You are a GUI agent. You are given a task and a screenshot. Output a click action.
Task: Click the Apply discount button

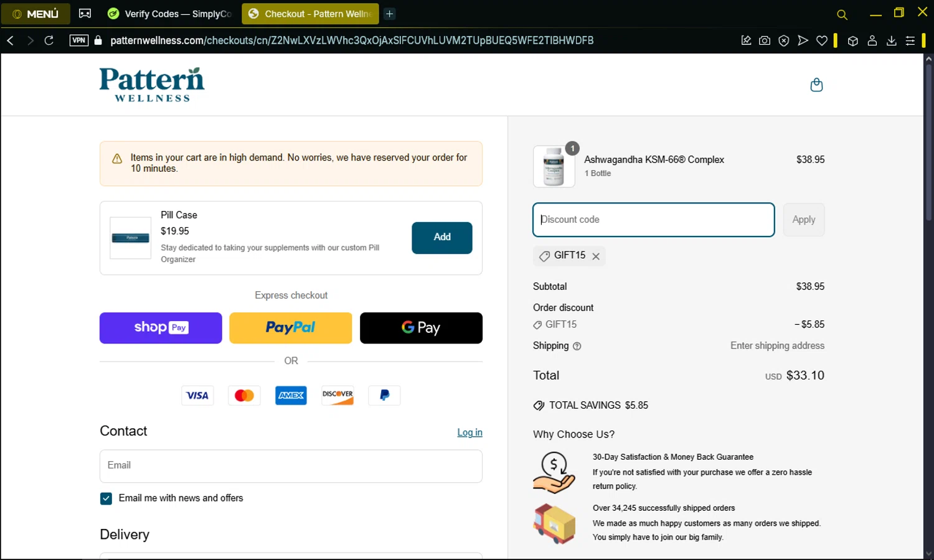pos(804,220)
